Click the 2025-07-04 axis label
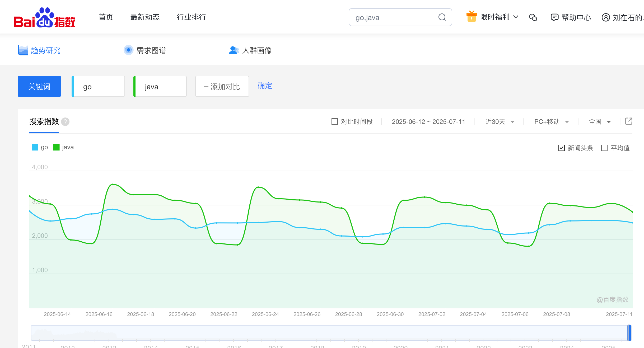The height and width of the screenshot is (348, 644). [473, 314]
